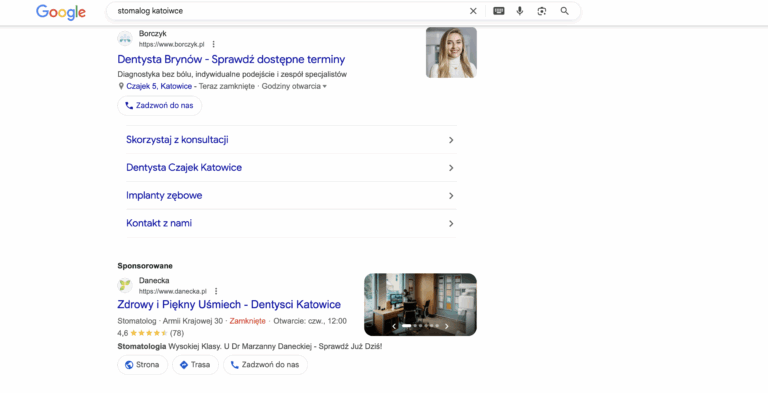Image resolution: width=768 pixels, height=393 pixels.
Task: Open the three-dot menu next to danecka.pl
Action: pos(216,291)
